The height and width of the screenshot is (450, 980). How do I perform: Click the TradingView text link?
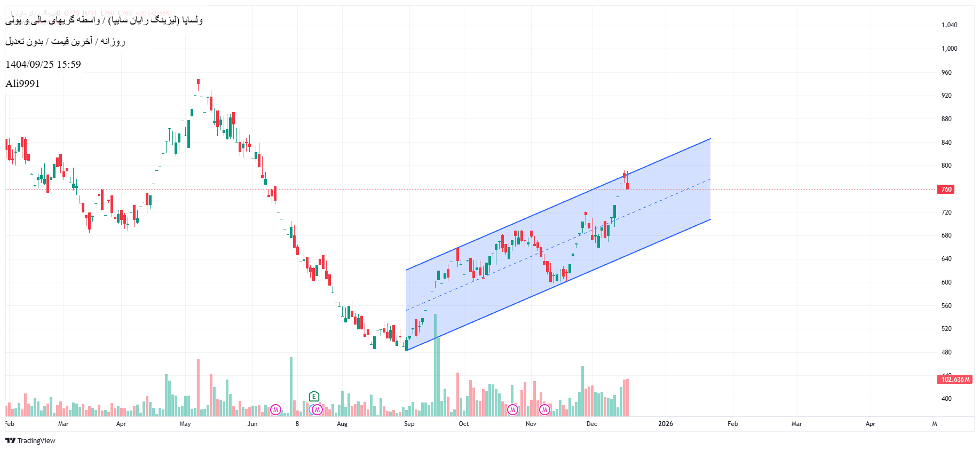point(36,440)
